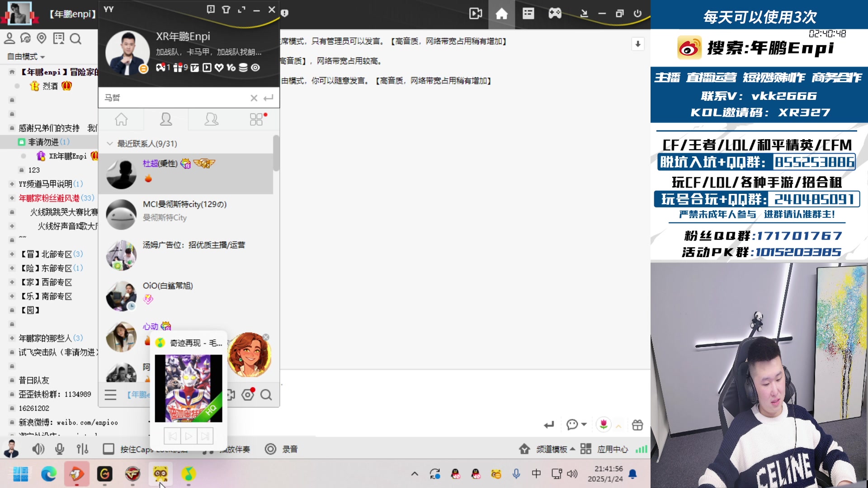This screenshot has width=868, height=488.
Task: Click the report shield icon beside the channel title
Action: [284, 13]
